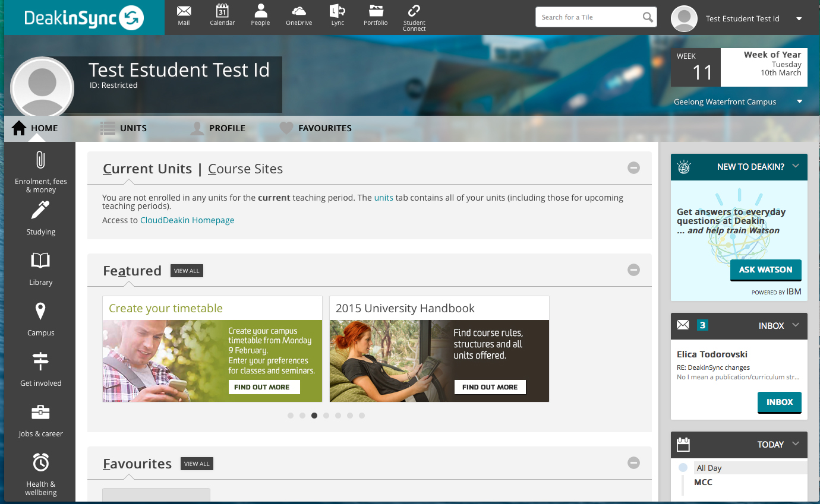Expand the Inbox widget chevron
Viewport: 820px width, 504px height.
796,325
